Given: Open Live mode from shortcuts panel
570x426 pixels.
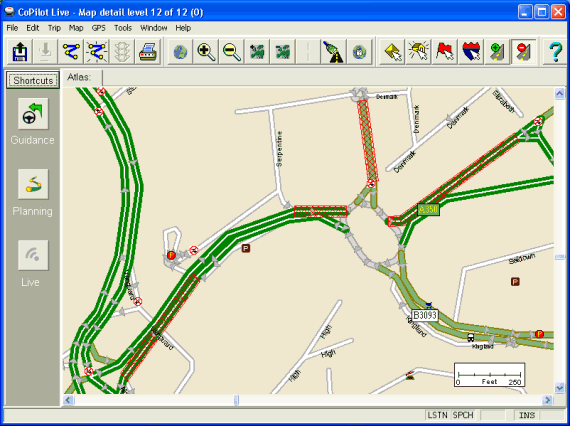Looking at the screenshot, I should pos(33,255).
